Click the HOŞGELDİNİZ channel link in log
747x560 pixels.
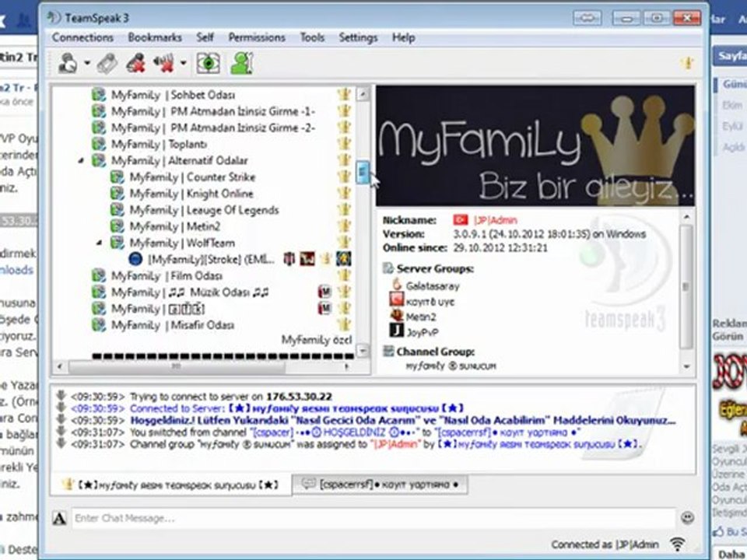pyautogui.click(x=334, y=432)
